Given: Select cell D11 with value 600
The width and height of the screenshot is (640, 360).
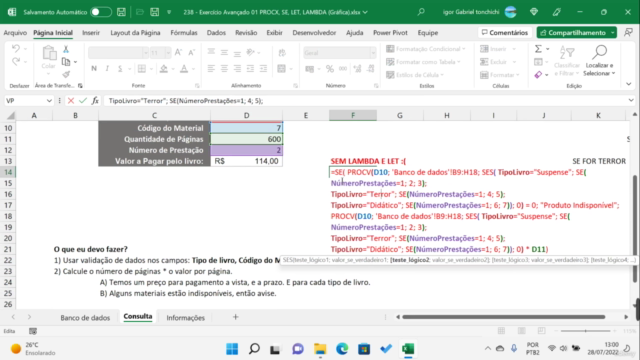Looking at the screenshot, I should (246, 139).
